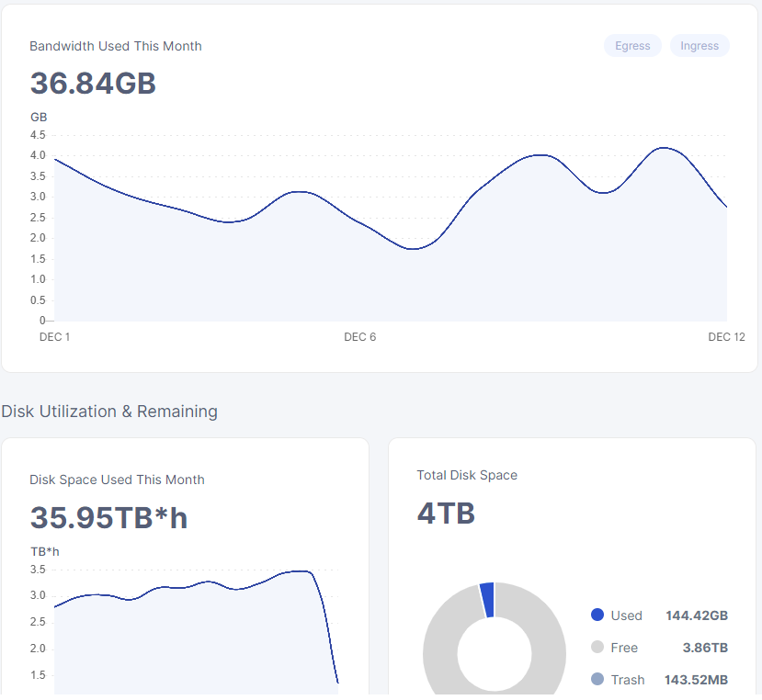
Task: Toggle the Egress bandwidth filter
Action: 632,46
